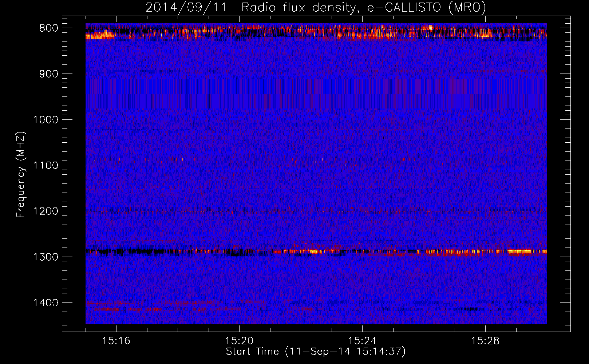589x364 pixels.
Task: Click the 15:16 time tick label
Action: tap(116, 341)
